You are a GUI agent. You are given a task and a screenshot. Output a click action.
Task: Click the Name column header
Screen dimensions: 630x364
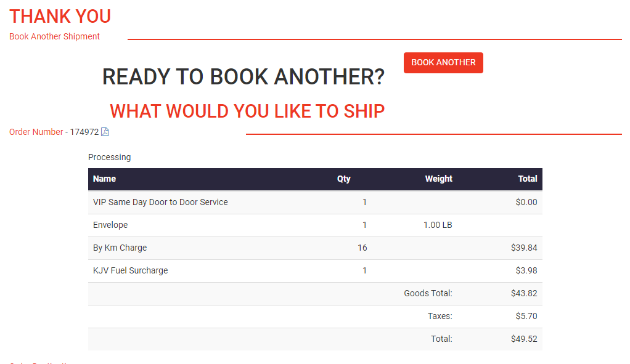point(104,179)
